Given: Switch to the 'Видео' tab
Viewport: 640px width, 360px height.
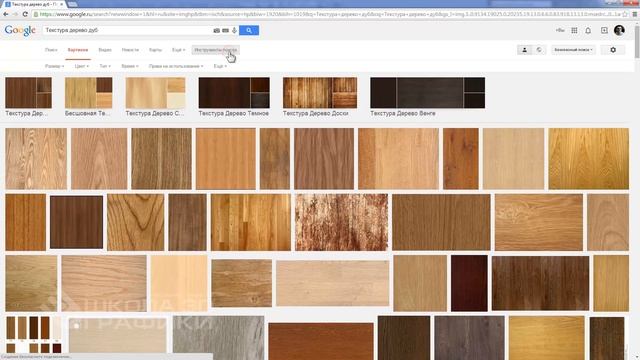Looking at the screenshot, I should (105, 50).
